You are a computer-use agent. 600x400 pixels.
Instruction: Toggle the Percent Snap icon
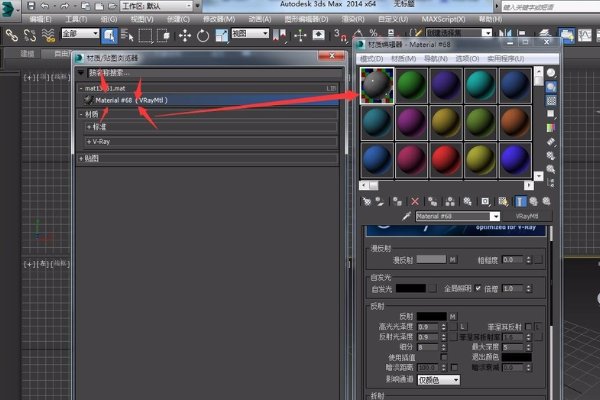coord(373,34)
